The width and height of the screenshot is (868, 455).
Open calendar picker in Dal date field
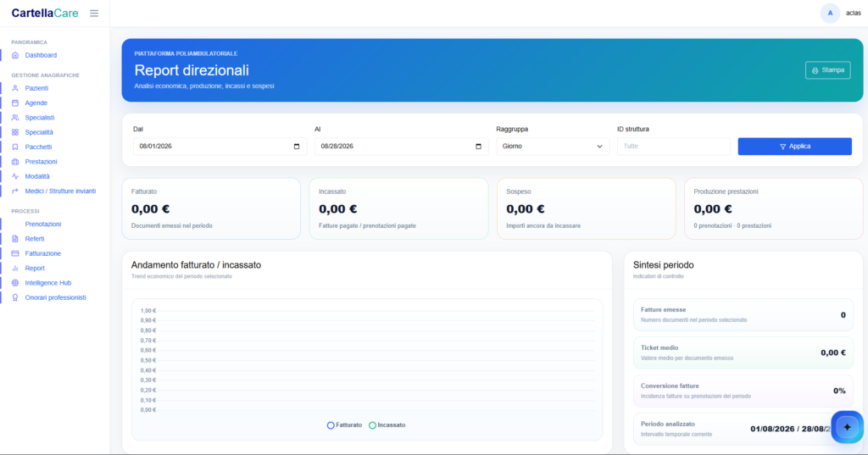[296, 146]
